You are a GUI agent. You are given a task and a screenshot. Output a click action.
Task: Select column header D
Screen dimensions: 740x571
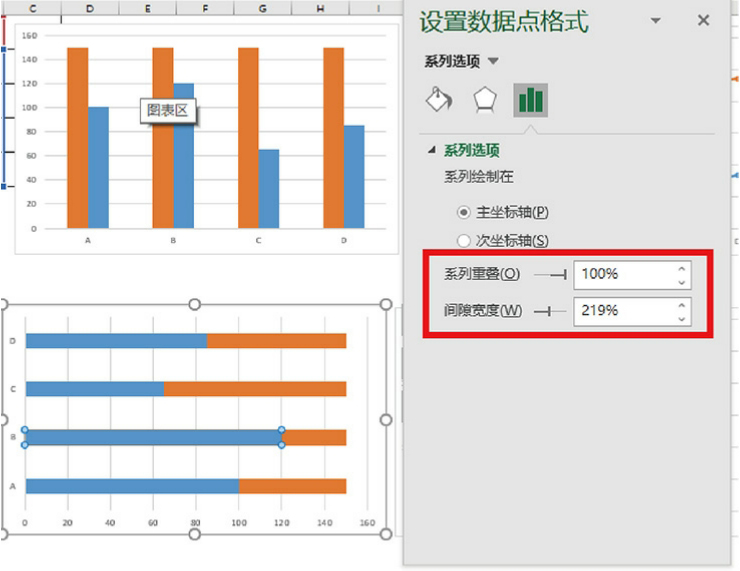pyautogui.click(x=90, y=8)
